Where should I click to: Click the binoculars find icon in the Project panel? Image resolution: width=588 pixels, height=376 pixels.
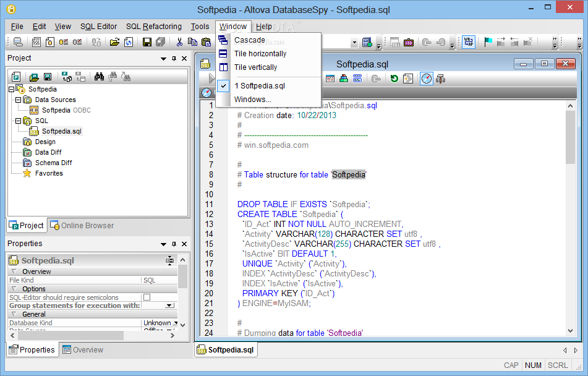pos(99,77)
